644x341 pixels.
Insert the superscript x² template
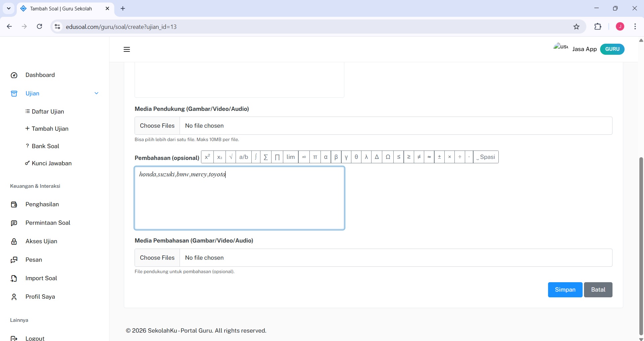pos(207,157)
